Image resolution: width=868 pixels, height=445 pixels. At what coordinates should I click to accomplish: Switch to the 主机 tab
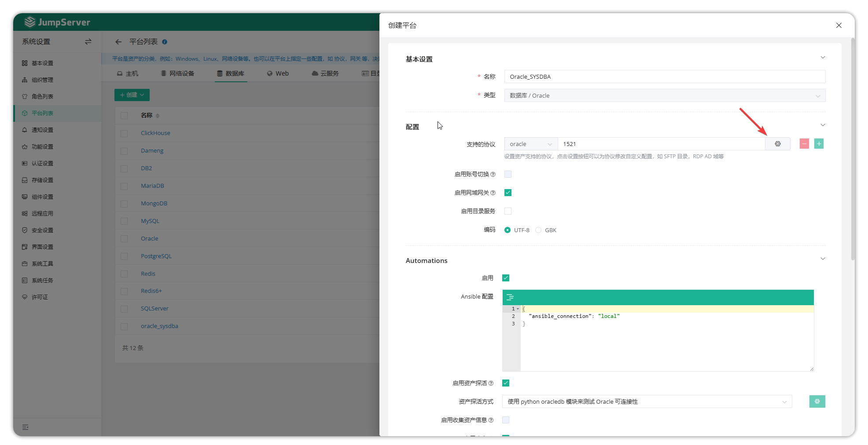[128, 73]
